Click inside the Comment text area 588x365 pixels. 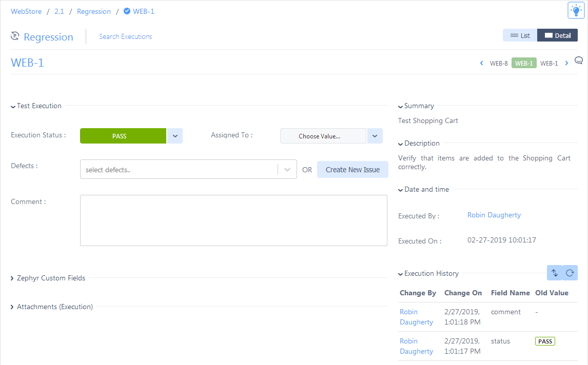(x=233, y=220)
